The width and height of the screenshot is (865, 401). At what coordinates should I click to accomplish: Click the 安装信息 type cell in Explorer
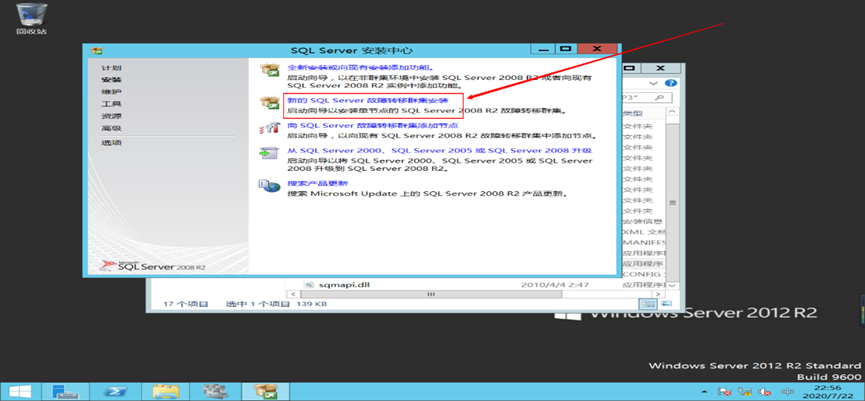pos(644,221)
